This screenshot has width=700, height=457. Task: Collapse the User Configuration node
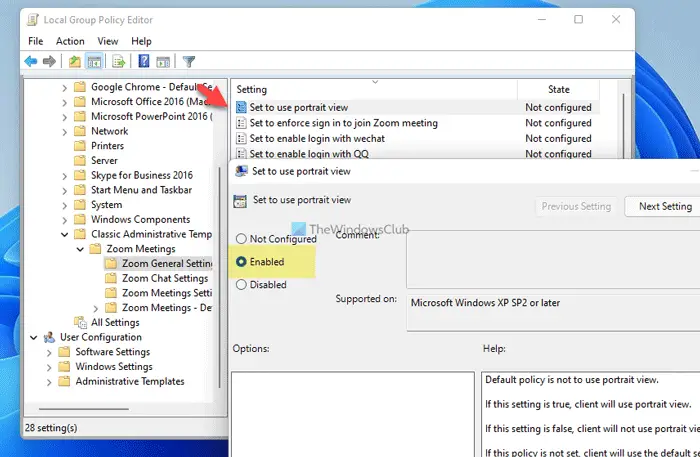(x=33, y=337)
